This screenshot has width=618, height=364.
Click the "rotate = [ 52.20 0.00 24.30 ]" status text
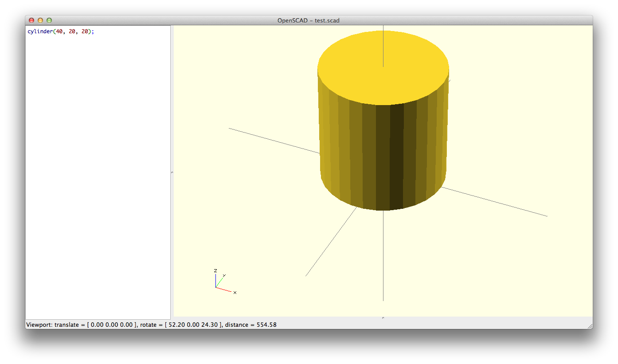pos(180,325)
